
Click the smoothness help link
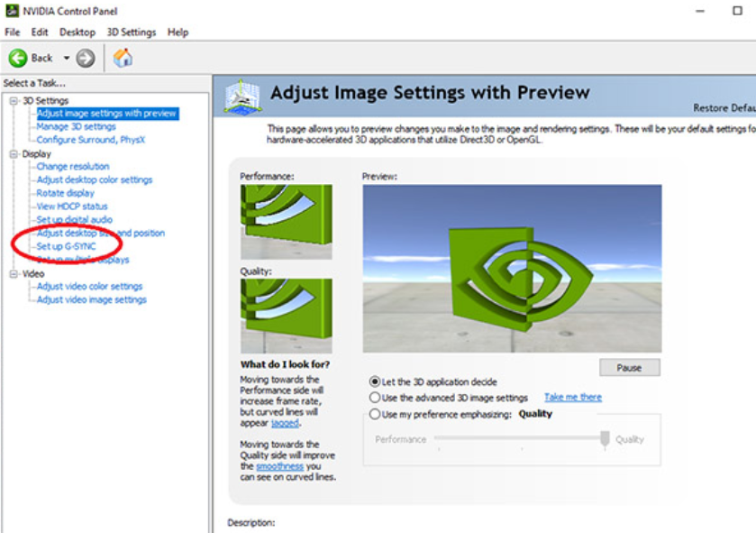279,466
